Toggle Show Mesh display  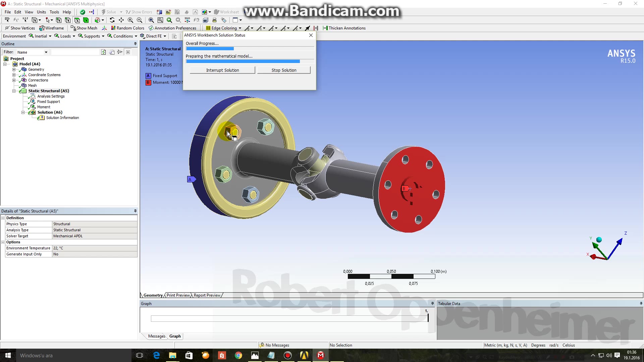pos(84,28)
